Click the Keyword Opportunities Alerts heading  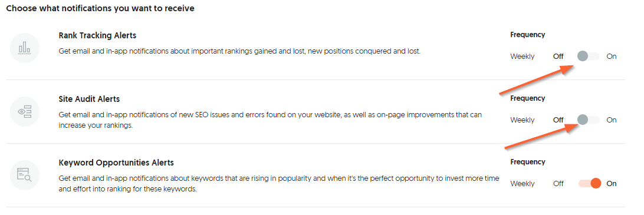pyautogui.click(x=116, y=163)
